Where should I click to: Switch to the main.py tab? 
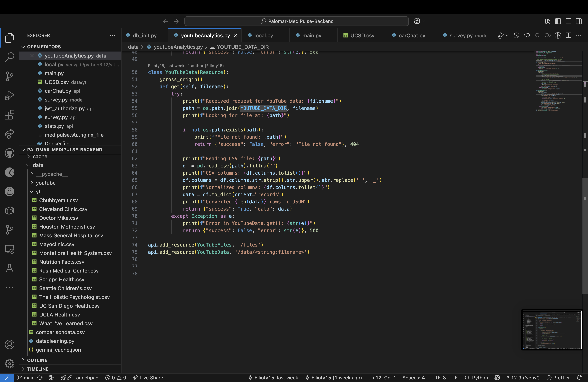[x=312, y=36]
